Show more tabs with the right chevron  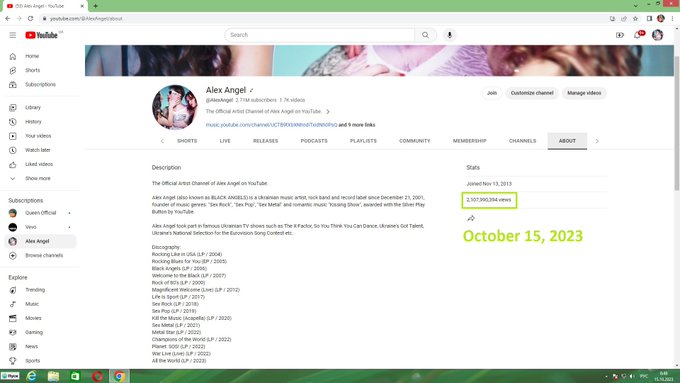tap(597, 141)
